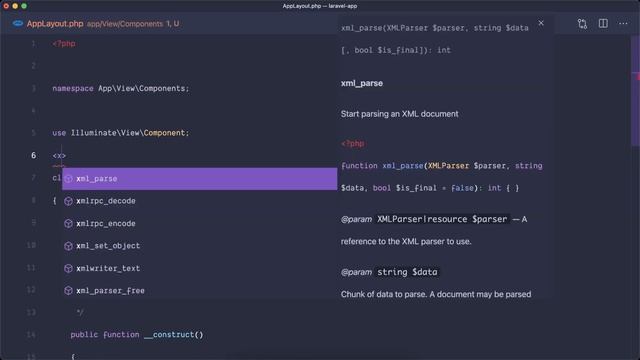640x360 pixels.
Task: Click the 'public' keyword on line 14
Action: [x=84, y=335]
